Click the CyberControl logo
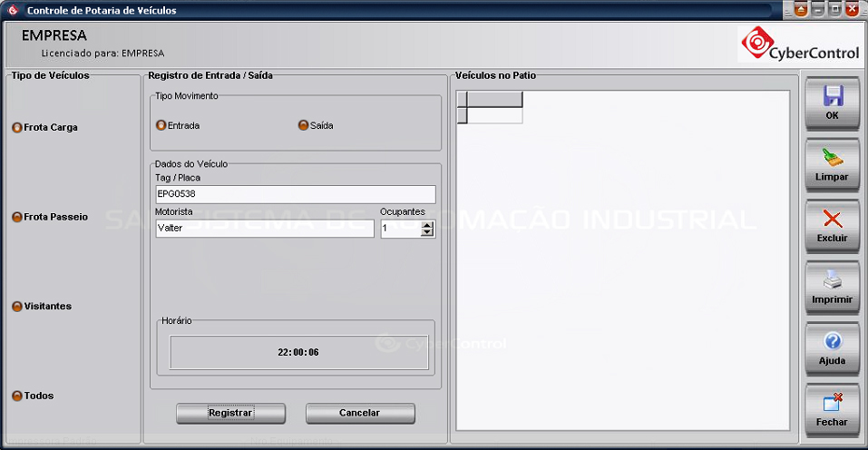868x450 pixels. pos(799,44)
